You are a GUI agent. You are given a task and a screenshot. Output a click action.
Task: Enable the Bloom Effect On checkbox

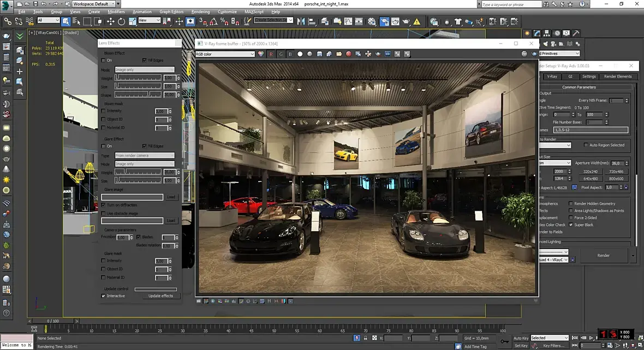104,61
